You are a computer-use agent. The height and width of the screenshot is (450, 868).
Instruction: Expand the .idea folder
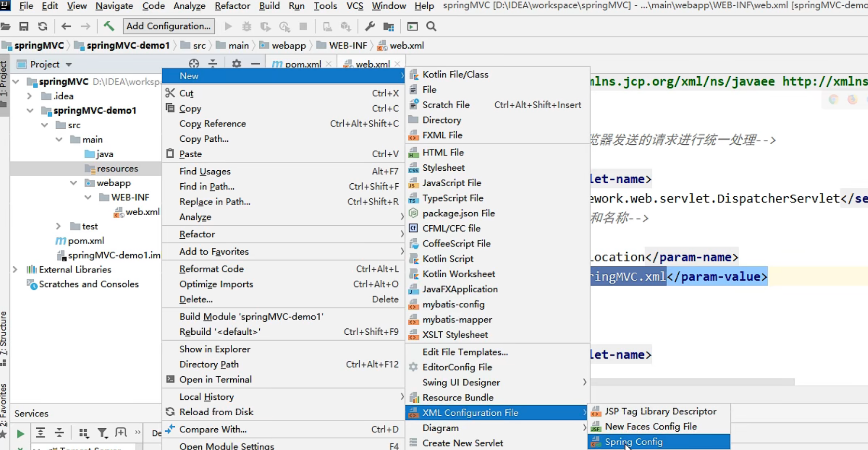click(30, 96)
